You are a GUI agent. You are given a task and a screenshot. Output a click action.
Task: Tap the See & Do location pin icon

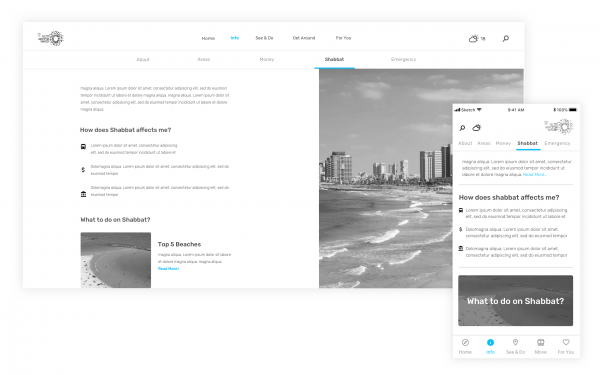[515, 342]
